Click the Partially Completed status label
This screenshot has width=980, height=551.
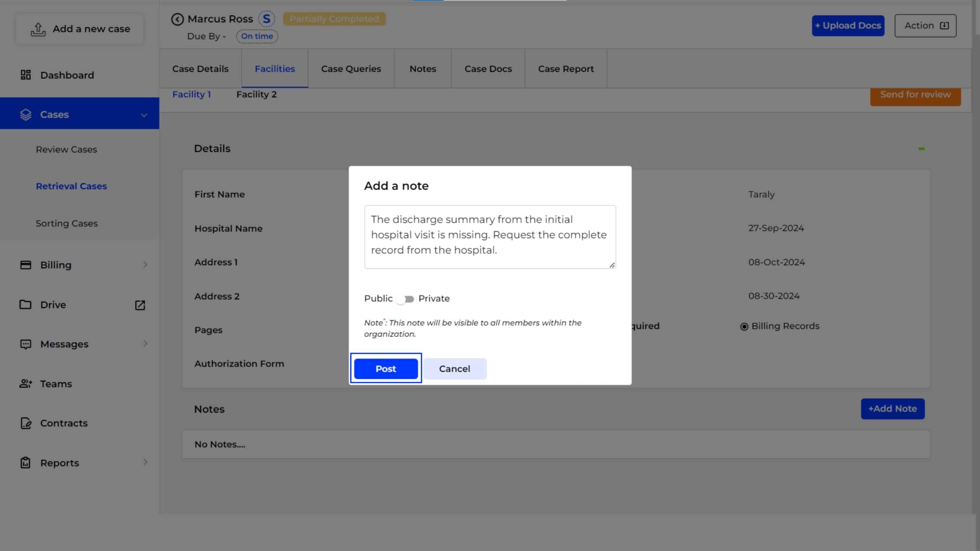(x=334, y=19)
